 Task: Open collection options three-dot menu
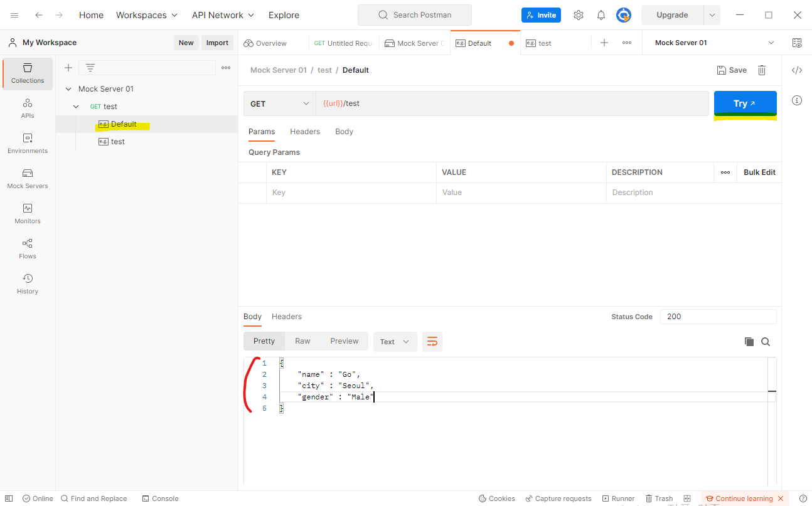click(x=226, y=68)
